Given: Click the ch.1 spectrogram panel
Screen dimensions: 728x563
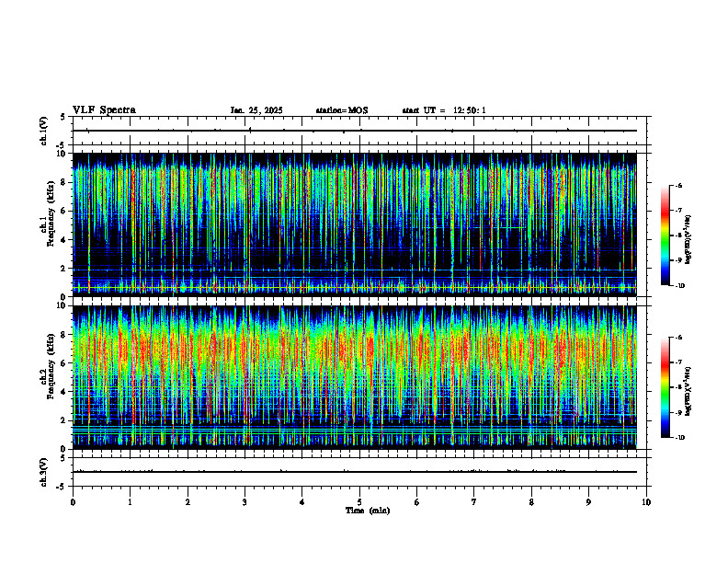Looking at the screenshot, I should point(355,224).
